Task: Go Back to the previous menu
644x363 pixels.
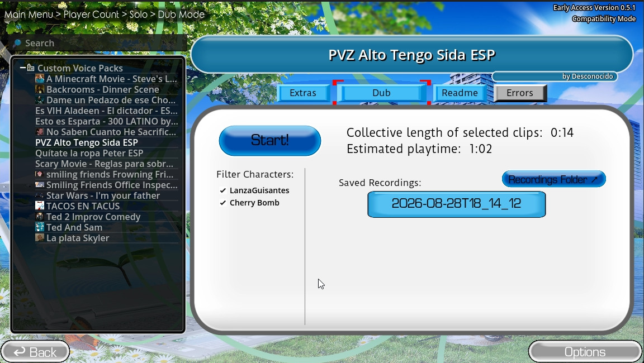Action: (x=35, y=352)
